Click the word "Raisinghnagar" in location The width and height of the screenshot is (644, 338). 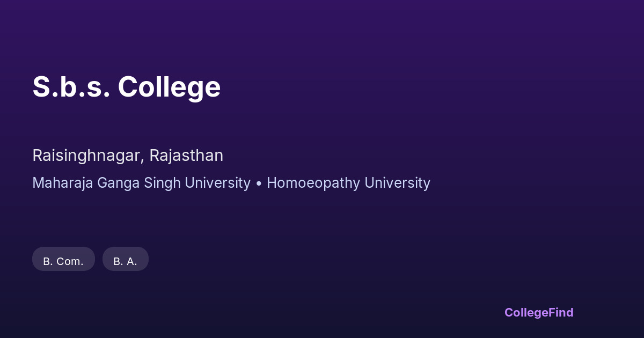click(x=87, y=156)
